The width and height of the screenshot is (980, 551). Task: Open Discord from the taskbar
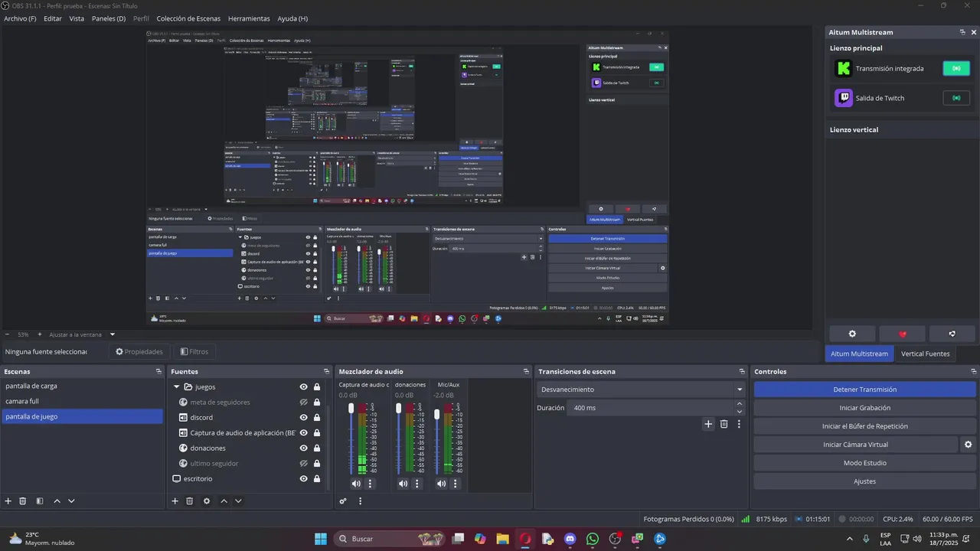click(570, 539)
